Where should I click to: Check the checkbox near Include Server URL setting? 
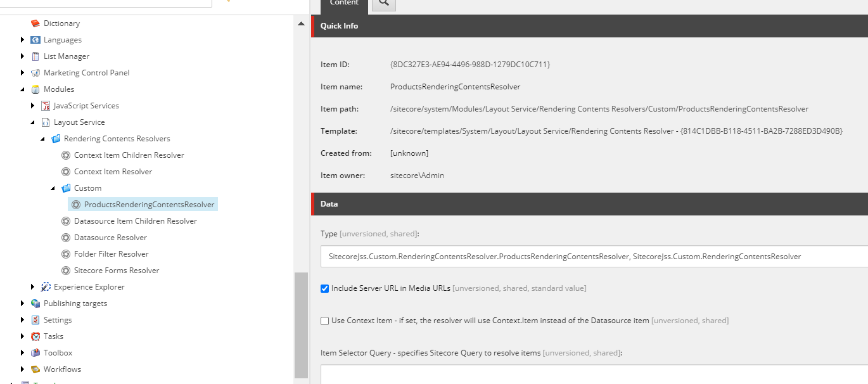click(325, 288)
